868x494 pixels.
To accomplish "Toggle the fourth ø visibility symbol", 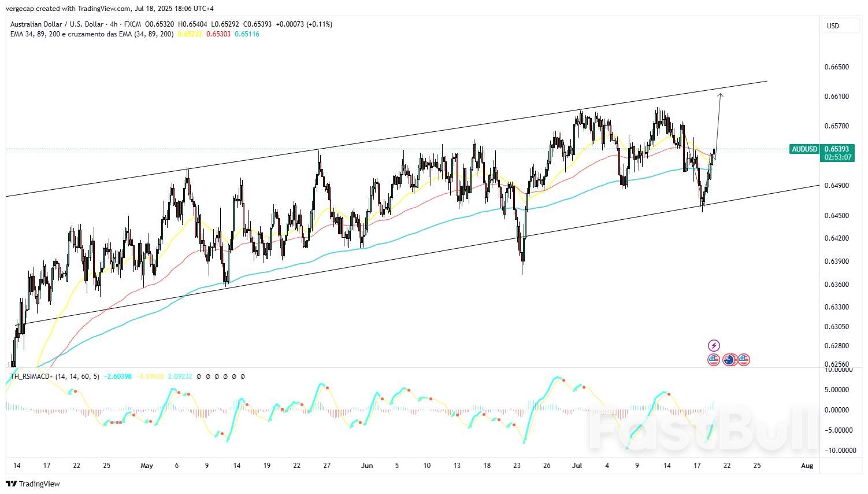I will (x=225, y=377).
